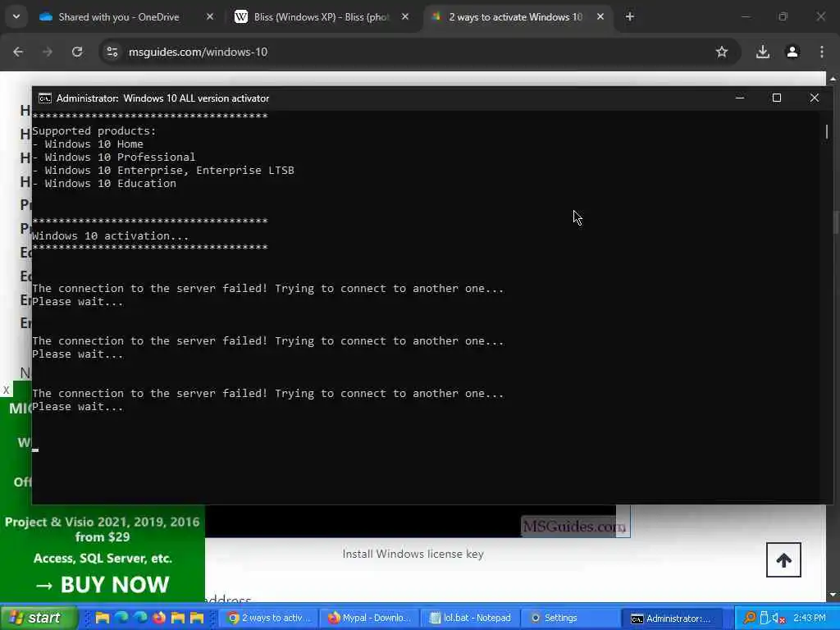The height and width of the screenshot is (630, 840).
Task: Close the OneDrive tab
Action: click(x=210, y=17)
